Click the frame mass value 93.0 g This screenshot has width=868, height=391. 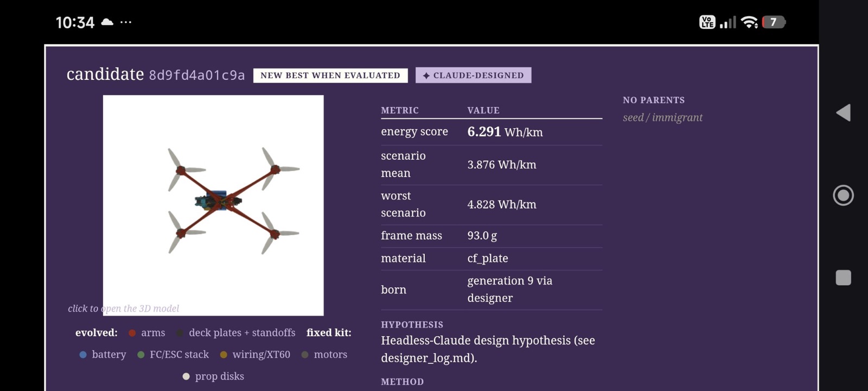click(482, 236)
